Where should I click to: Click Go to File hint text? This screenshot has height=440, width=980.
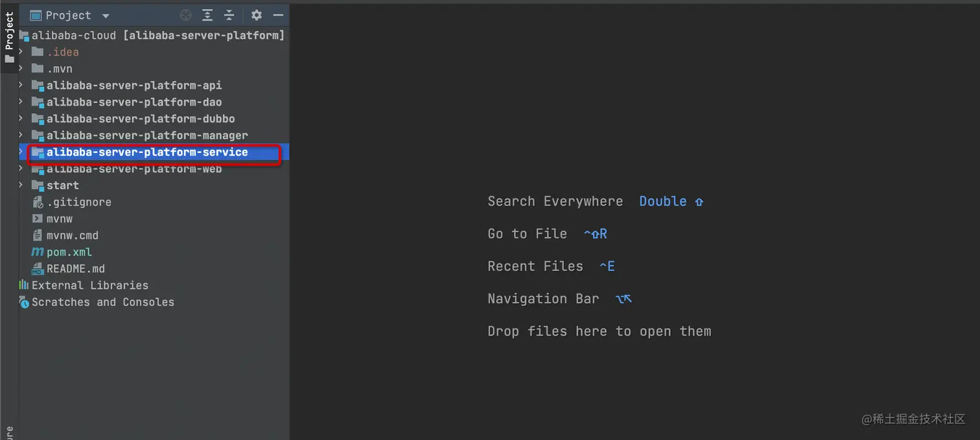tap(528, 234)
